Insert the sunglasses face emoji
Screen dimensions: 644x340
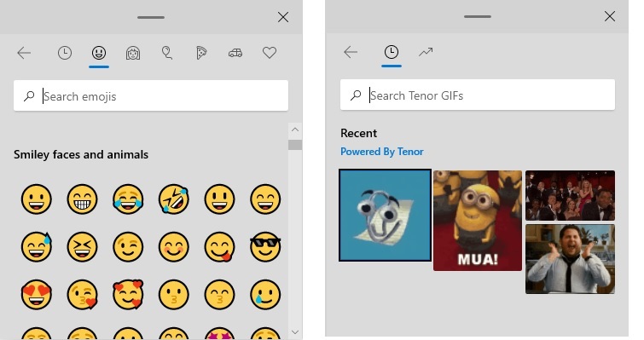click(265, 247)
